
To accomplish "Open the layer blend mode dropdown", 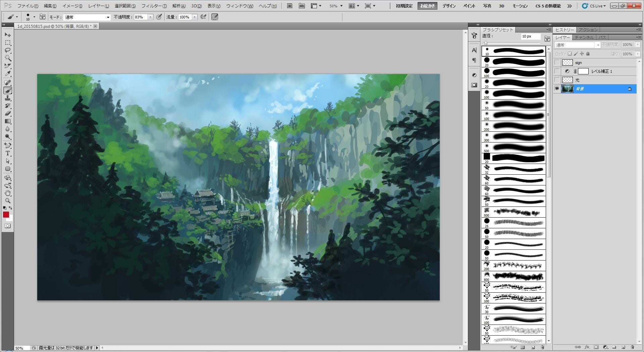I will pos(577,45).
